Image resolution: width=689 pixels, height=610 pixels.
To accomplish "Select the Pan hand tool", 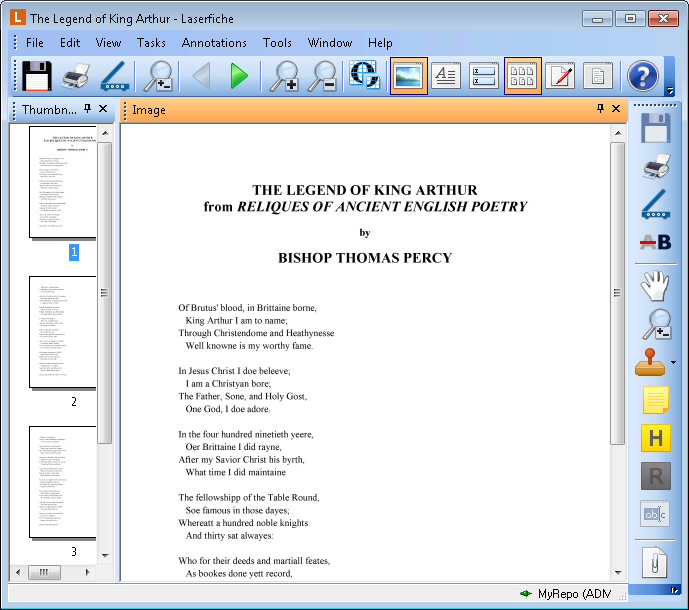I will tap(655, 286).
